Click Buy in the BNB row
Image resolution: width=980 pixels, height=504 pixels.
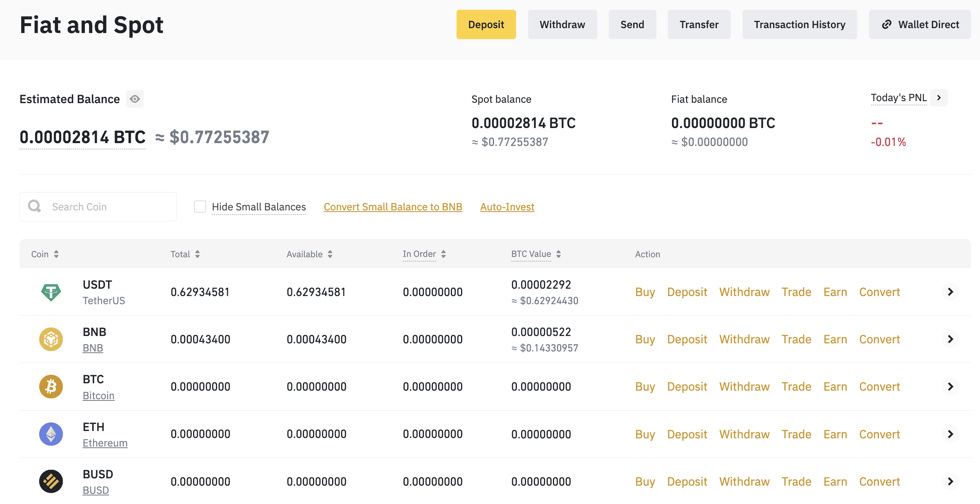645,339
